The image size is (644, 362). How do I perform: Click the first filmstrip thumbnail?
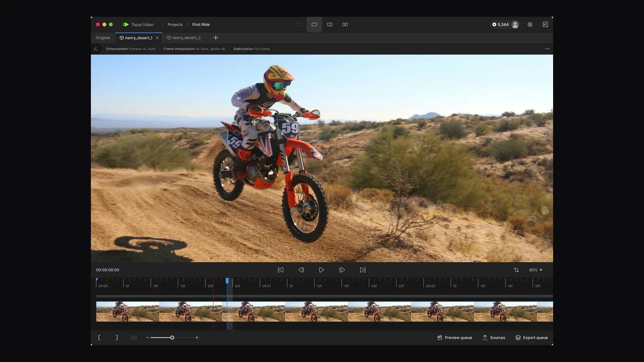tap(127, 311)
